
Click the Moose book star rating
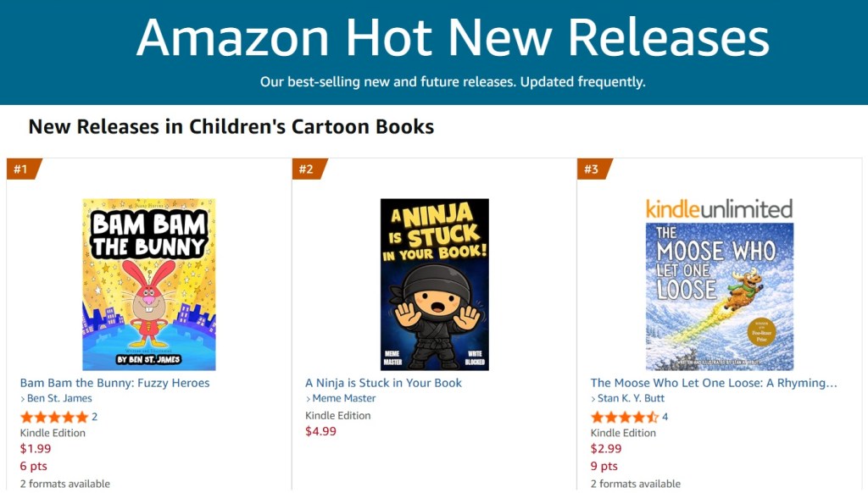pyautogui.click(x=625, y=417)
